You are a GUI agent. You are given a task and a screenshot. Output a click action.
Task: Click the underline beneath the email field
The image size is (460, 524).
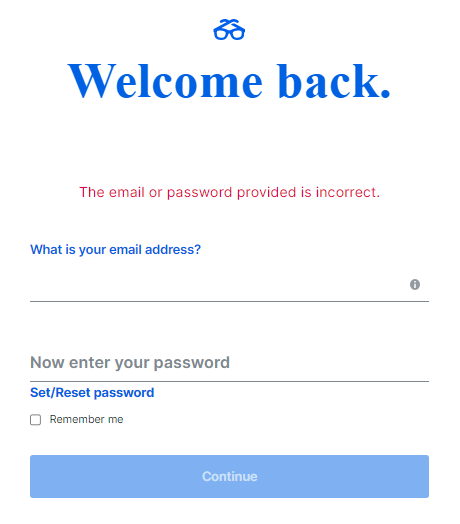coord(229,301)
